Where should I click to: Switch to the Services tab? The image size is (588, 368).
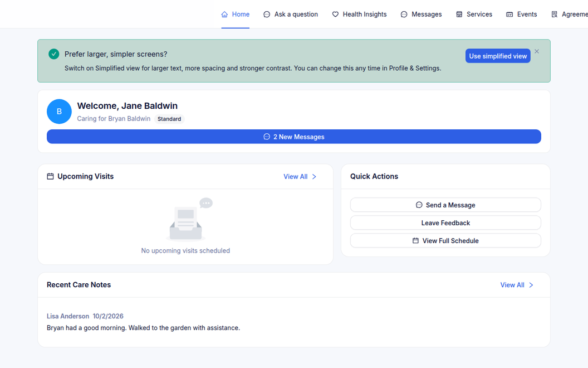pos(474,14)
